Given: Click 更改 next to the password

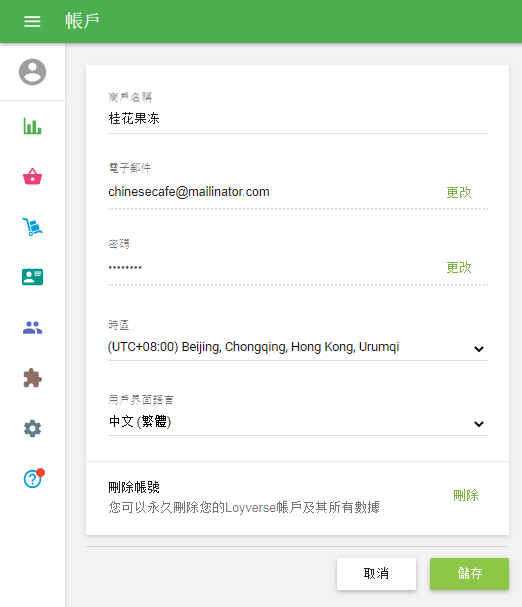Looking at the screenshot, I should coord(459,267).
